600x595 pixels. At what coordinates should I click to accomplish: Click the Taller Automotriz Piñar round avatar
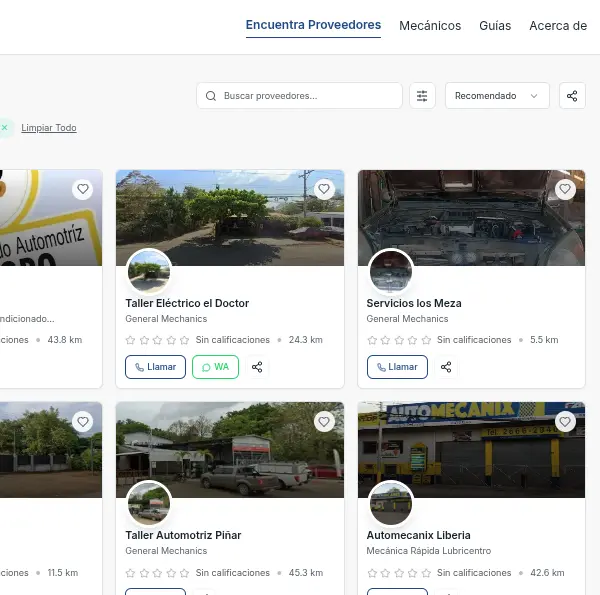coord(149,504)
